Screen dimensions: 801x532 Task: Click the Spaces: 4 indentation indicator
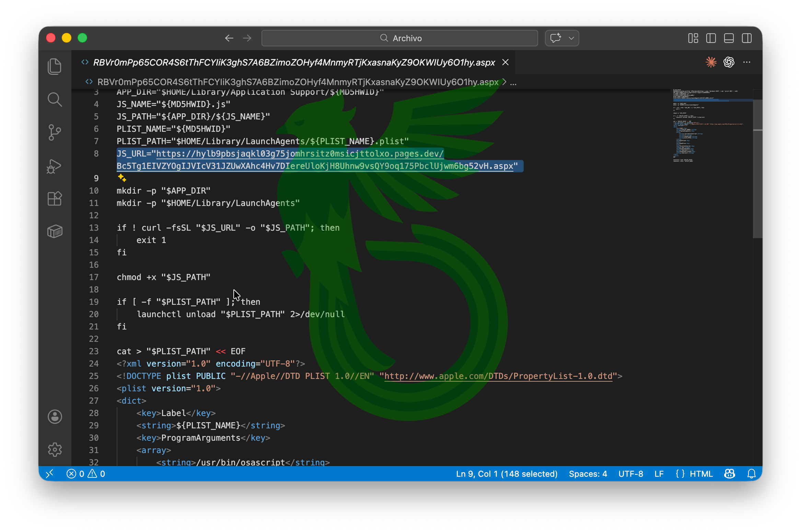pos(588,474)
